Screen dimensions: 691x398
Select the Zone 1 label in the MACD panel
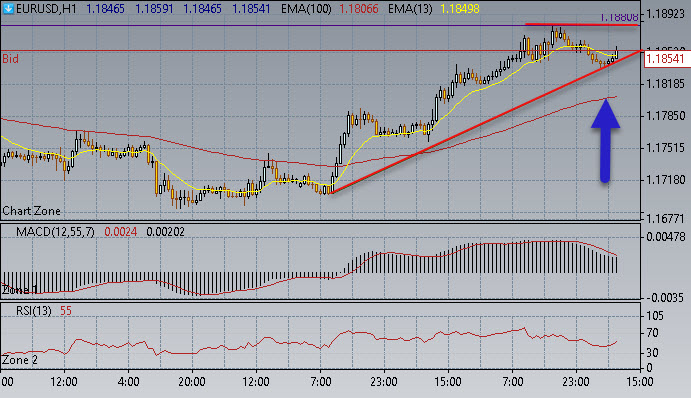(20, 290)
